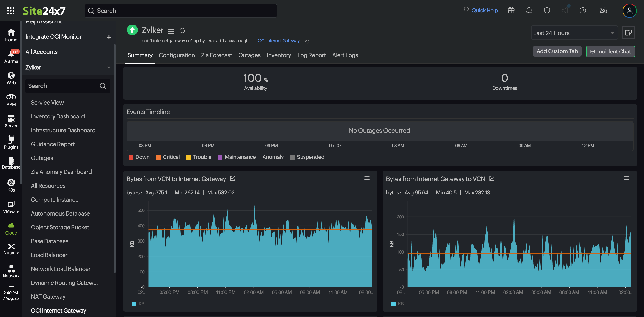644x317 pixels.
Task: Open the apps grid at top left
Action: point(11,11)
